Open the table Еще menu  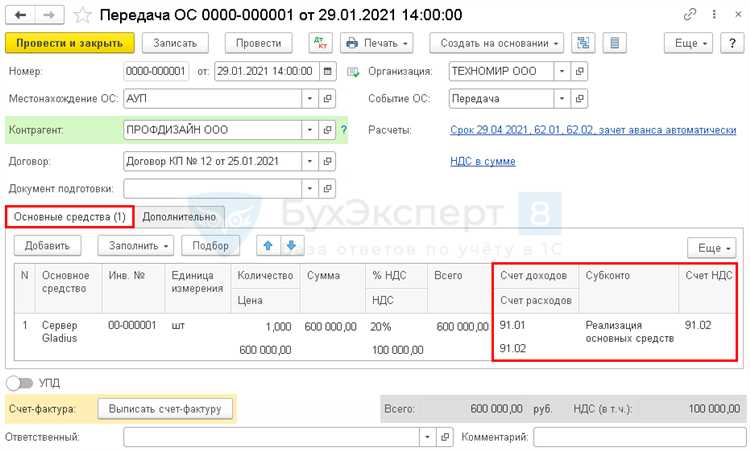click(x=712, y=248)
